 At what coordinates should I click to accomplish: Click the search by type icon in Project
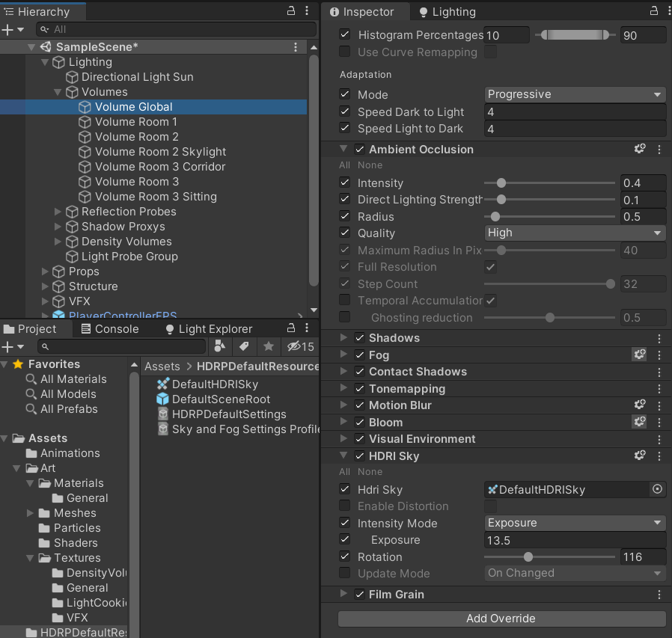coord(220,346)
